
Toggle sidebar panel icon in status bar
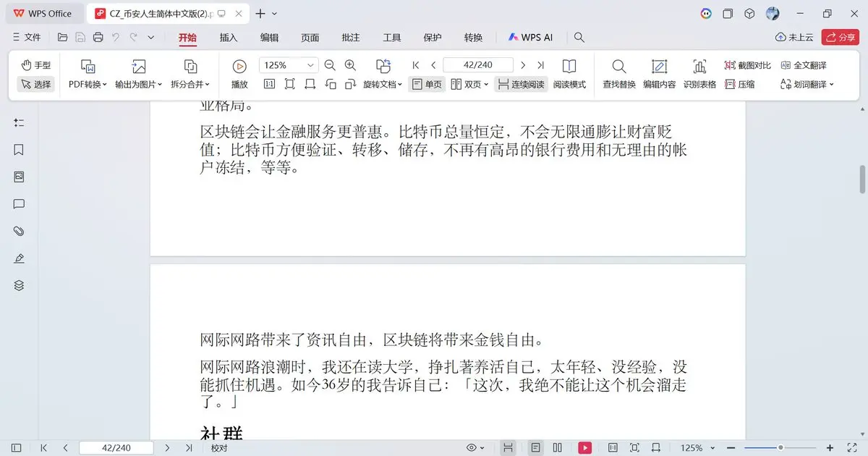click(x=17, y=448)
